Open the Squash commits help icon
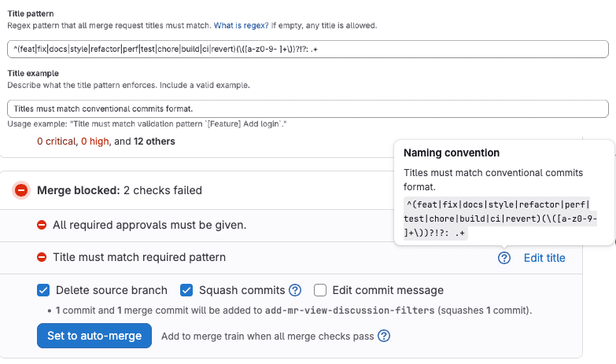The image size is (616, 364). tap(295, 290)
